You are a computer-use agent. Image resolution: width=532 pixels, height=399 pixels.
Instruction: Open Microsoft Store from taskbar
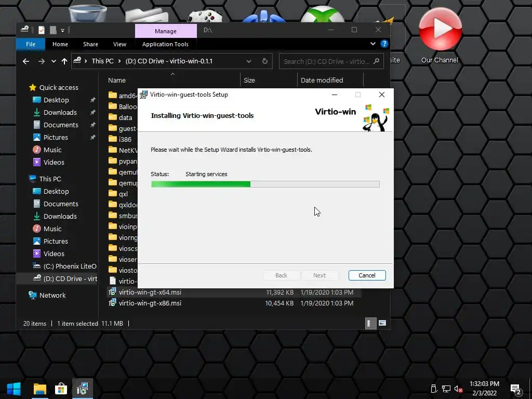pos(61,389)
